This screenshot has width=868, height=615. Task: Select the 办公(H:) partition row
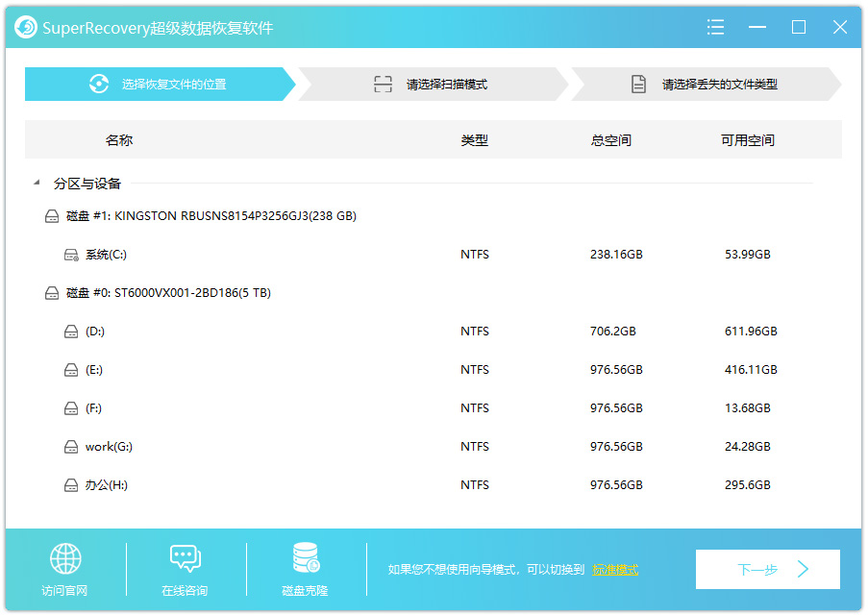click(108, 484)
